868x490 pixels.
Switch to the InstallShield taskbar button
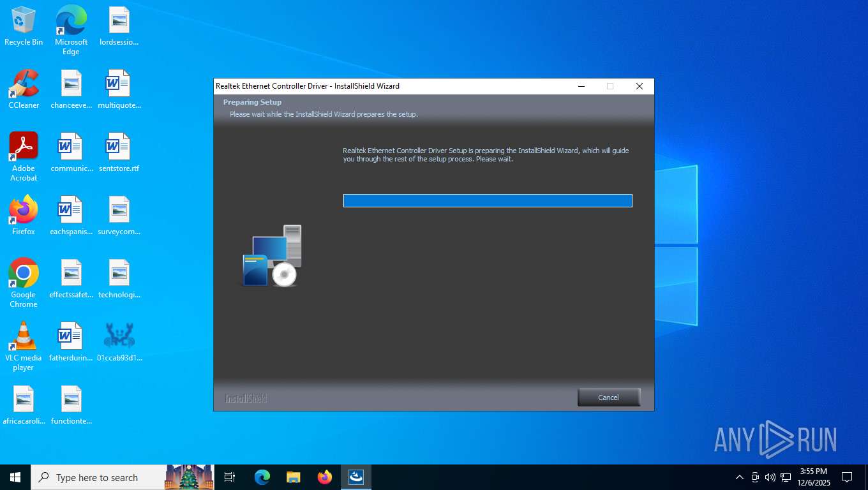[356, 477]
